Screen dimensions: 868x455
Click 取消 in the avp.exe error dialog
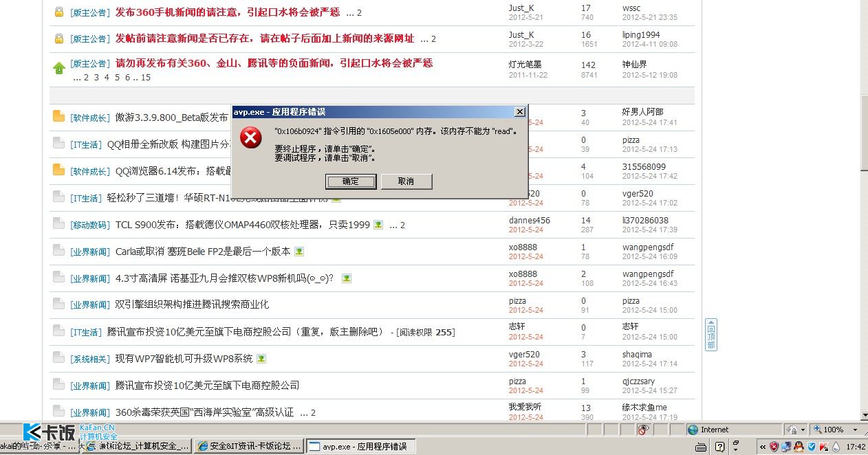pyautogui.click(x=406, y=181)
